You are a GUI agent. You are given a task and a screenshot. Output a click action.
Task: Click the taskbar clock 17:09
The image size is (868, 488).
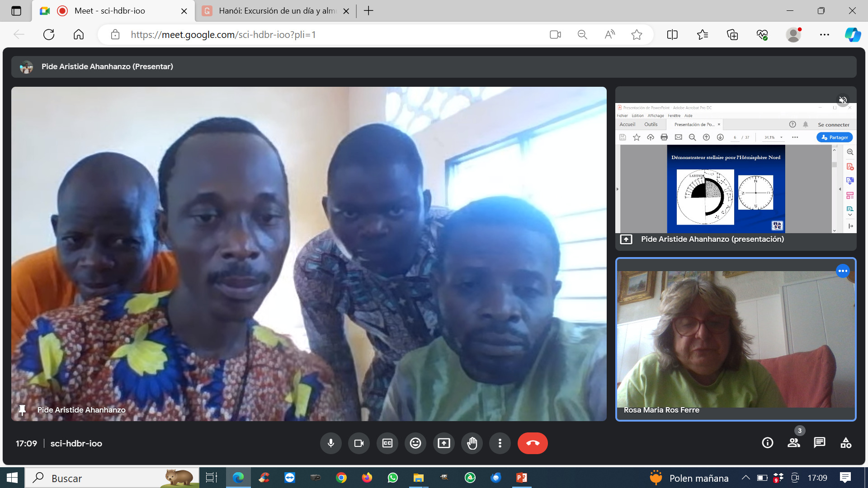817,478
